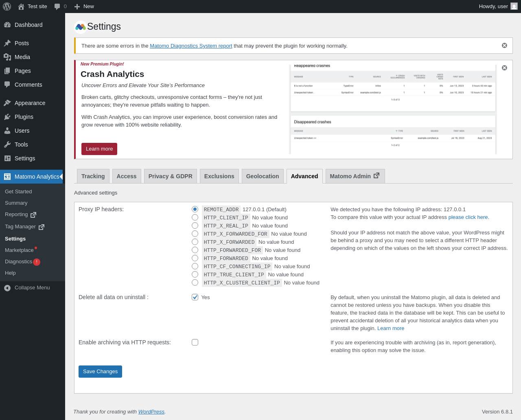The width and height of the screenshot is (521, 420).
Task: Close the Crash Analytics promo banner
Action: coord(504,68)
